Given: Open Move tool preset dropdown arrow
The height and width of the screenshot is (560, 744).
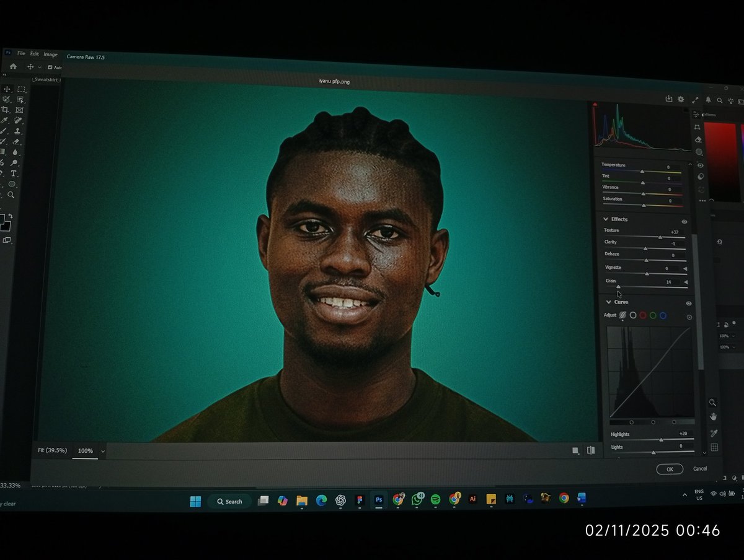Looking at the screenshot, I should point(39,67).
